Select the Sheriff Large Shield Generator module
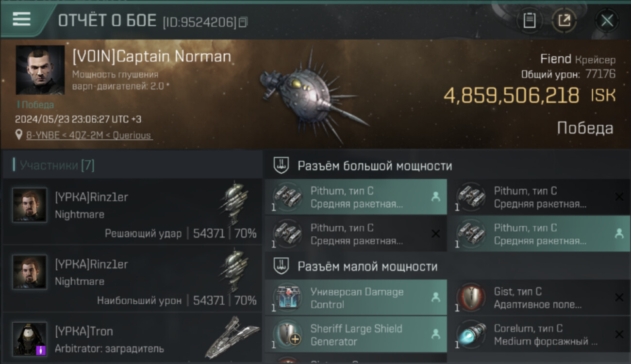This screenshot has height=364, width=631. (x=356, y=334)
